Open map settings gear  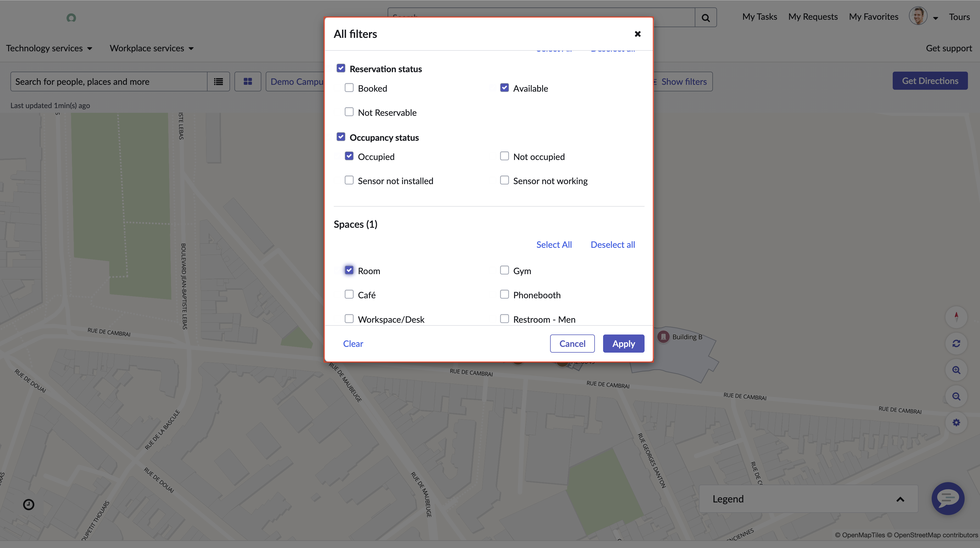(x=956, y=423)
